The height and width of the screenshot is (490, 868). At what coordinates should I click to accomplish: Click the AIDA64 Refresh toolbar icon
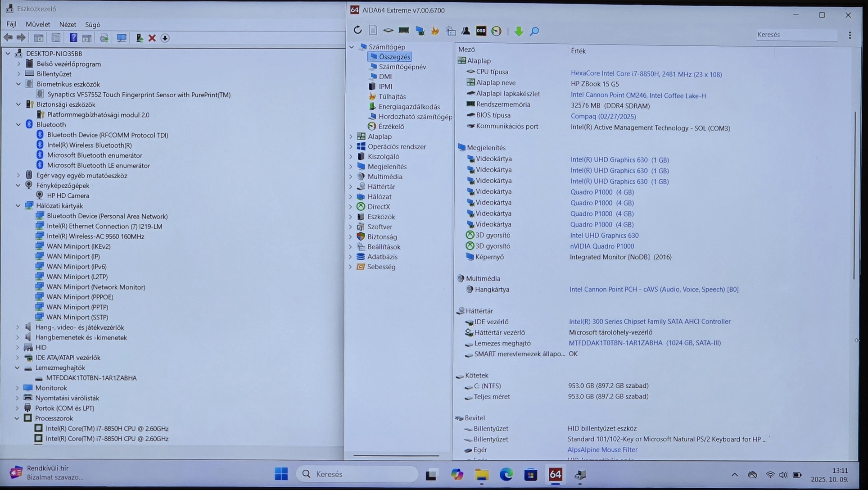click(357, 31)
